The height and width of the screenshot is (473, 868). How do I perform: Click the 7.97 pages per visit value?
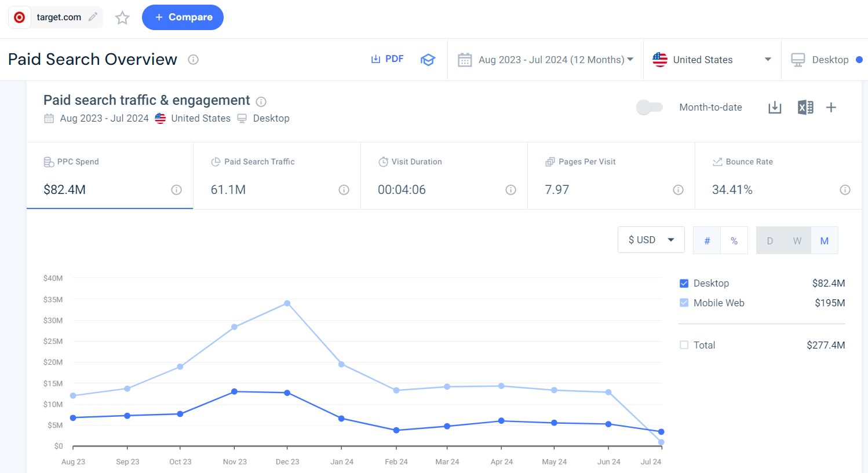click(557, 189)
